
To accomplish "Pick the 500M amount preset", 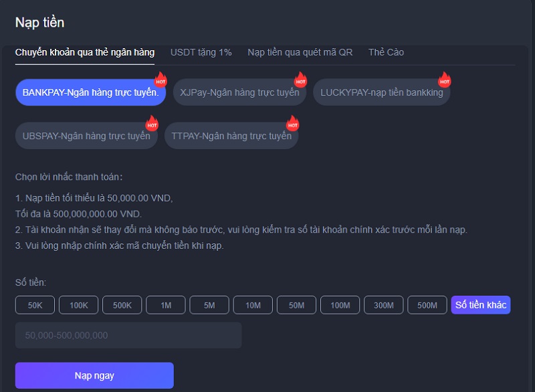I will (x=427, y=305).
